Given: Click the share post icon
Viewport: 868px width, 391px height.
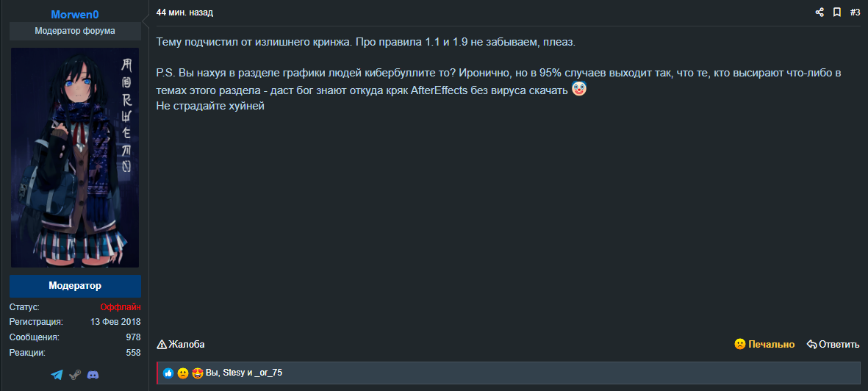Looking at the screenshot, I should [x=819, y=12].
